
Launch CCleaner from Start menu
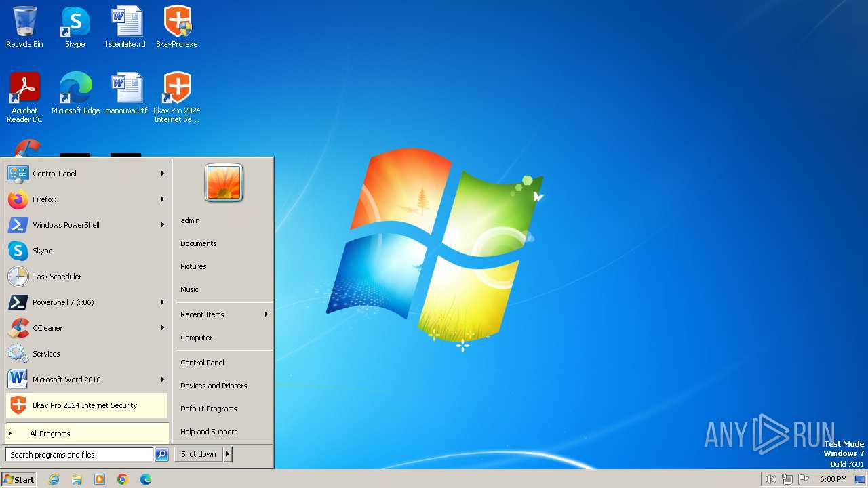pos(87,328)
